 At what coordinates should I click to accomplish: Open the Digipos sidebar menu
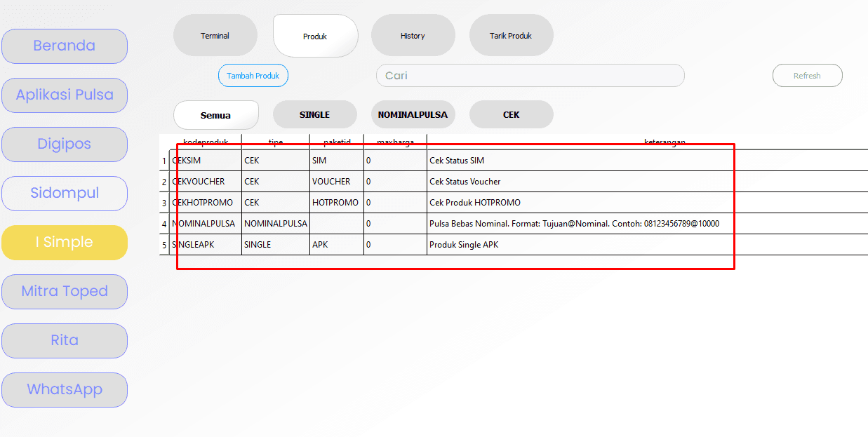coord(65,144)
